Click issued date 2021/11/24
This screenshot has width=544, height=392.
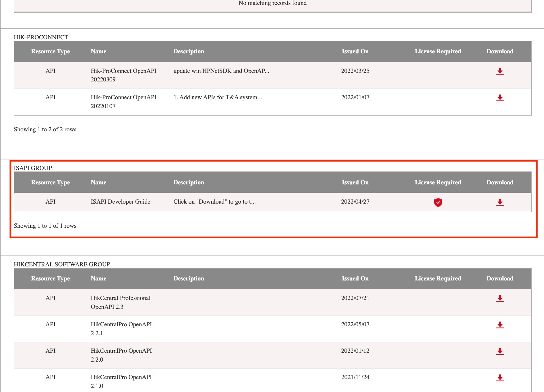tap(355, 377)
